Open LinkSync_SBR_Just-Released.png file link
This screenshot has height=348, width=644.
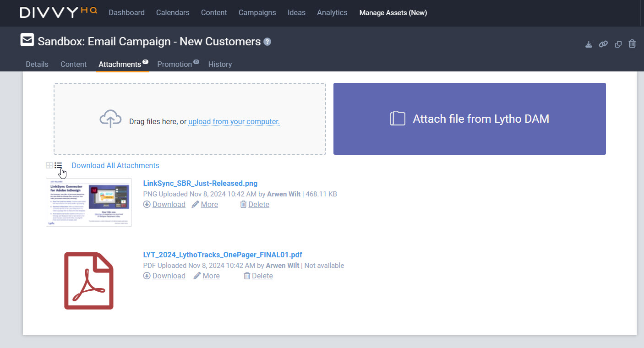tap(200, 184)
